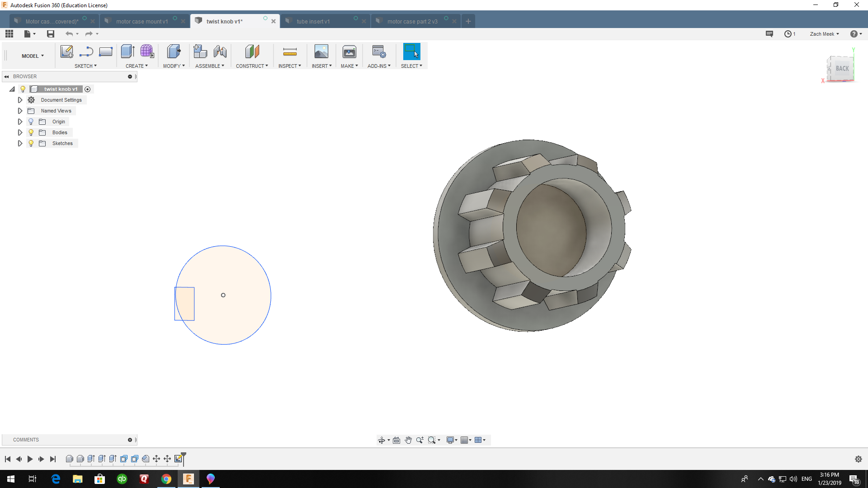Expand the Named Views tree node

click(x=20, y=111)
